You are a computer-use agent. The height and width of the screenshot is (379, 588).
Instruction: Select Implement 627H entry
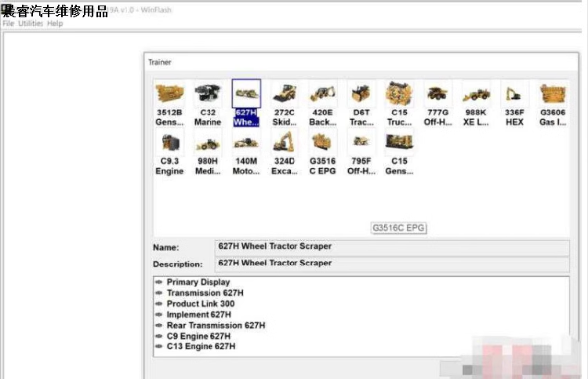(x=199, y=315)
